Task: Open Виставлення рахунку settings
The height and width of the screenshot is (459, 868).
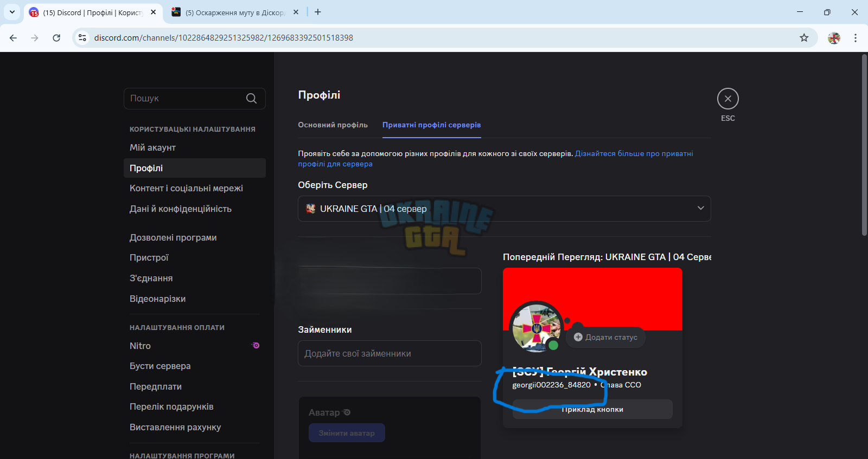Action: (195, 427)
